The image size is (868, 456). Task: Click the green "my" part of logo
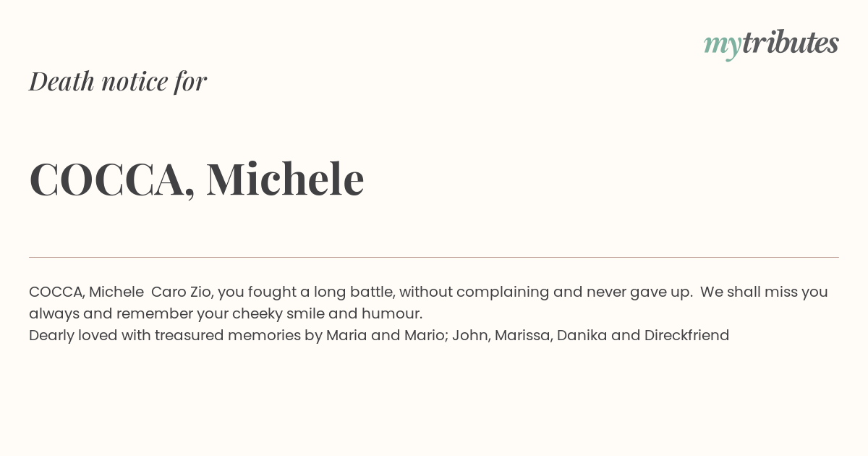pos(723,46)
